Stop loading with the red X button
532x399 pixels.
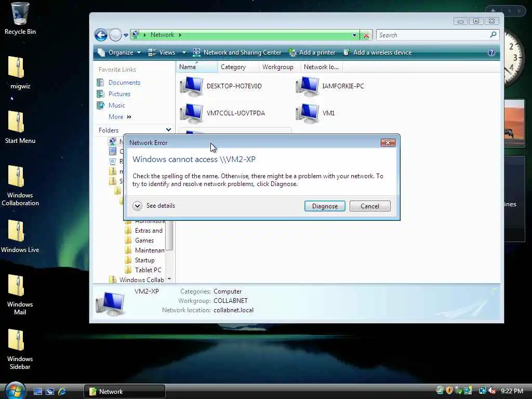point(366,35)
